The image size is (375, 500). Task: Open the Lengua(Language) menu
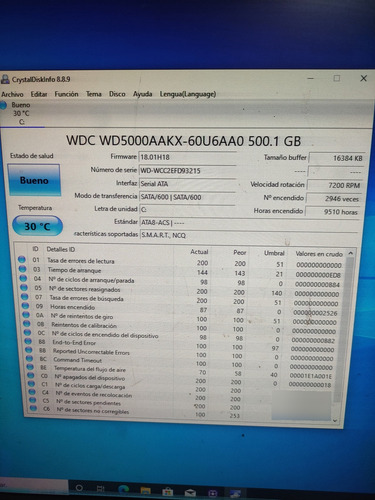click(188, 94)
